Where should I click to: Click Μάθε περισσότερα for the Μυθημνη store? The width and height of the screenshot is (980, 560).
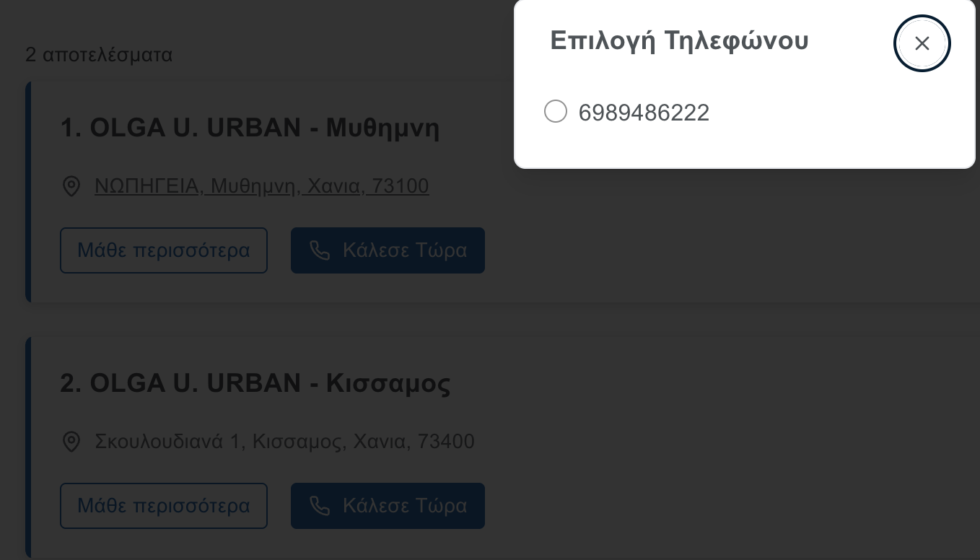pyautogui.click(x=164, y=250)
